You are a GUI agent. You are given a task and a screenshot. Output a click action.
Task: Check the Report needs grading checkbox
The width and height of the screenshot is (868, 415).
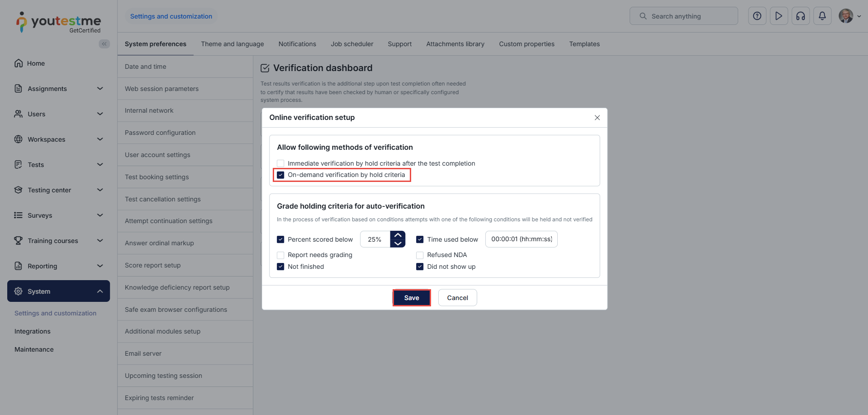tap(280, 255)
